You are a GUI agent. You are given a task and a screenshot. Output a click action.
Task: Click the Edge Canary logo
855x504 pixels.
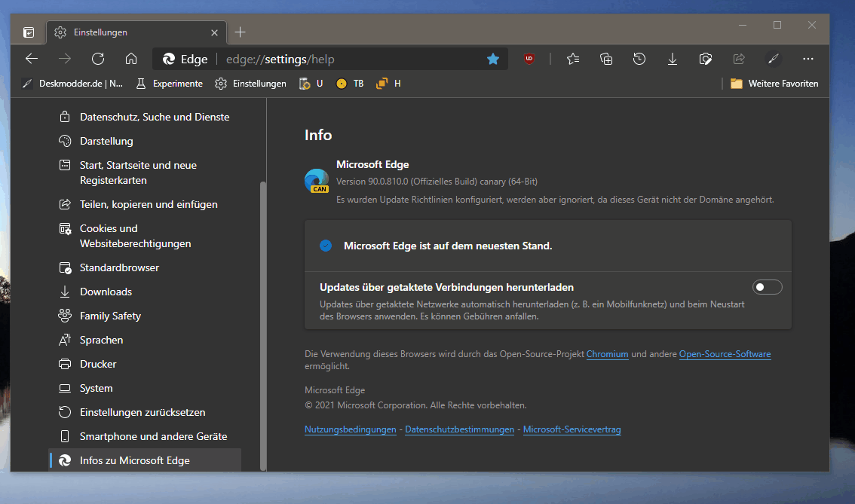coord(316,181)
